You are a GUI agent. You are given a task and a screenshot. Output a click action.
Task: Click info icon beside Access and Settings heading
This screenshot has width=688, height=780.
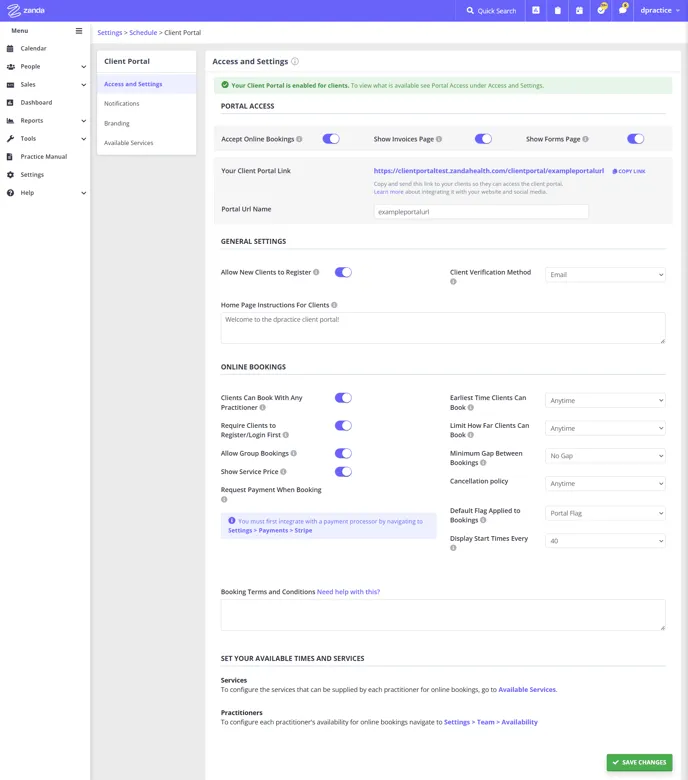pos(295,61)
